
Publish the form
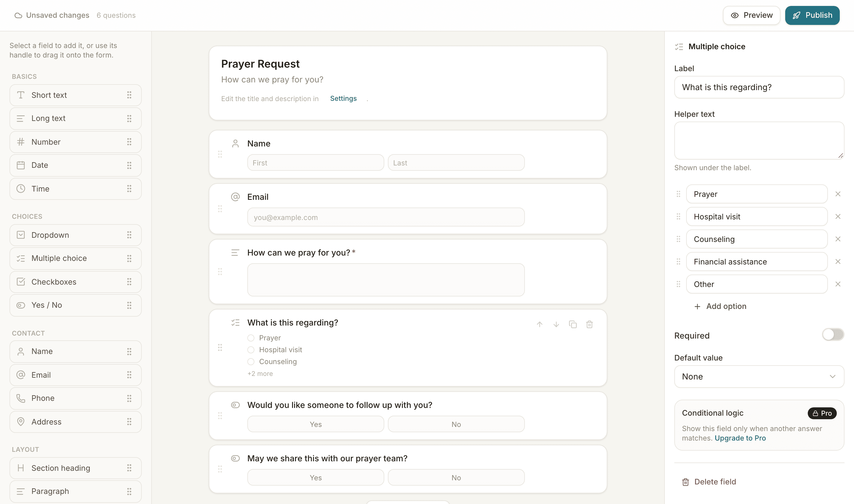pyautogui.click(x=812, y=15)
